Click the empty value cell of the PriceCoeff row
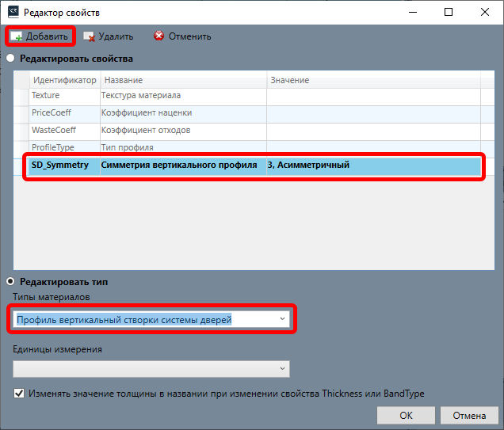504x430 pixels. pyautogui.click(x=373, y=112)
